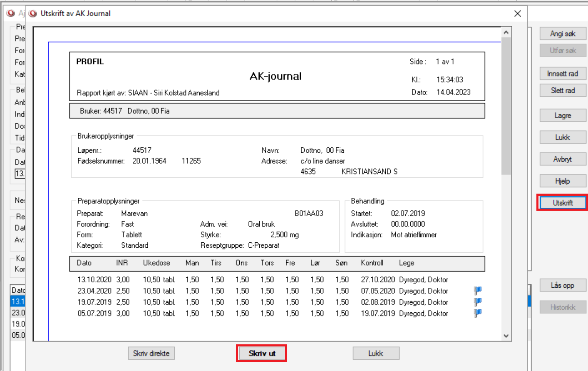Image resolution: width=588 pixels, height=371 pixels.
Task: Click the Skriv ut button
Action: (262, 353)
